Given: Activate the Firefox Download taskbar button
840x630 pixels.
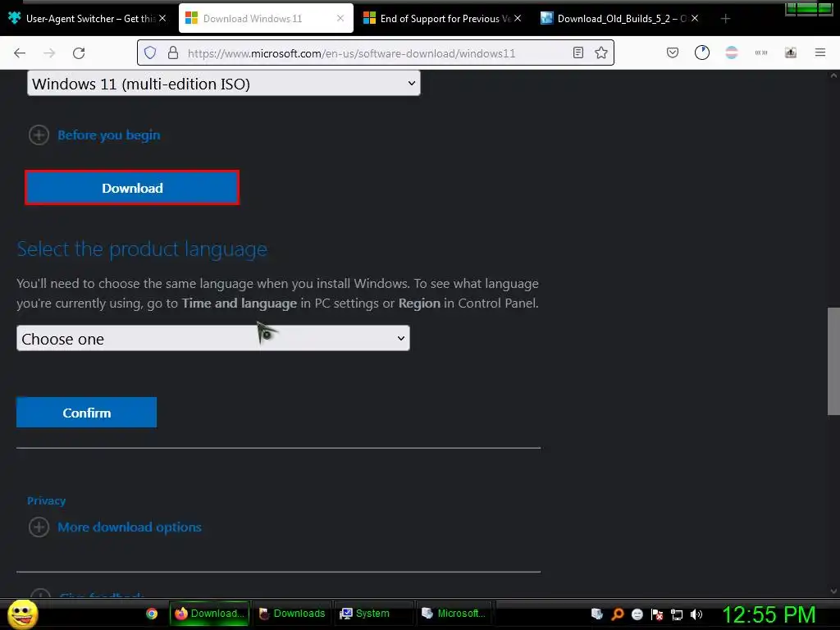Looking at the screenshot, I should tap(210, 614).
